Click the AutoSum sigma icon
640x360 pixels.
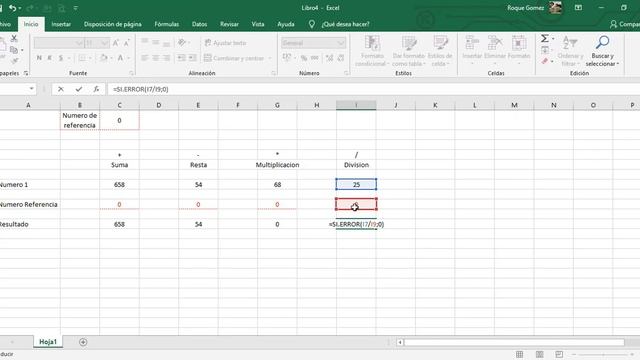pos(544,39)
